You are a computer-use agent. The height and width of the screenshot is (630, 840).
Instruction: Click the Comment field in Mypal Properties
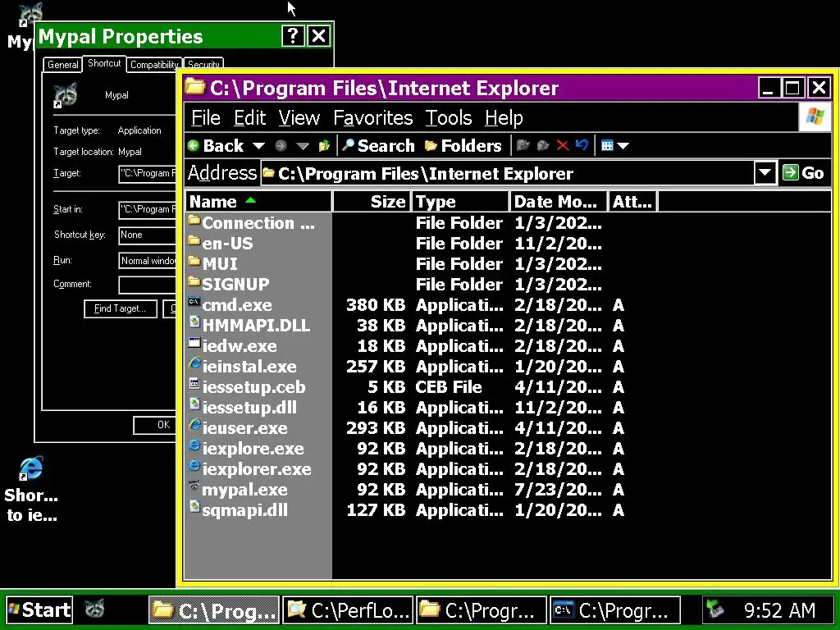point(148,285)
